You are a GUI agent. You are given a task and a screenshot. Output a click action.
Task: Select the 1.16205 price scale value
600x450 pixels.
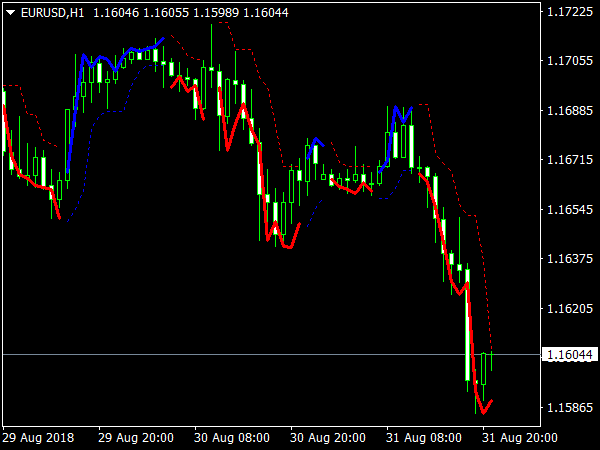tap(570, 308)
